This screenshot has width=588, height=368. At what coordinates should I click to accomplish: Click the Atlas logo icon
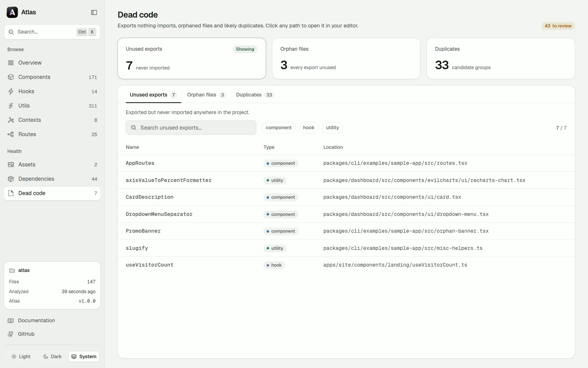pyautogui.click(x=12, y=12)
